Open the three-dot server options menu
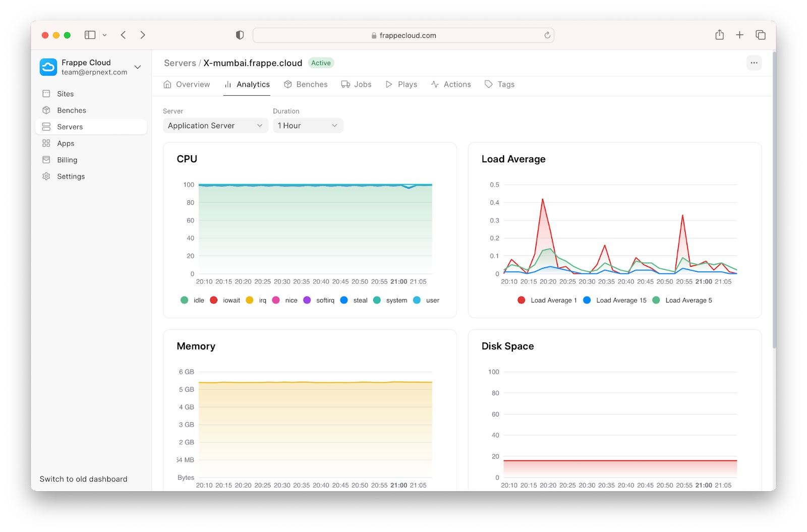 coord(754,63)
